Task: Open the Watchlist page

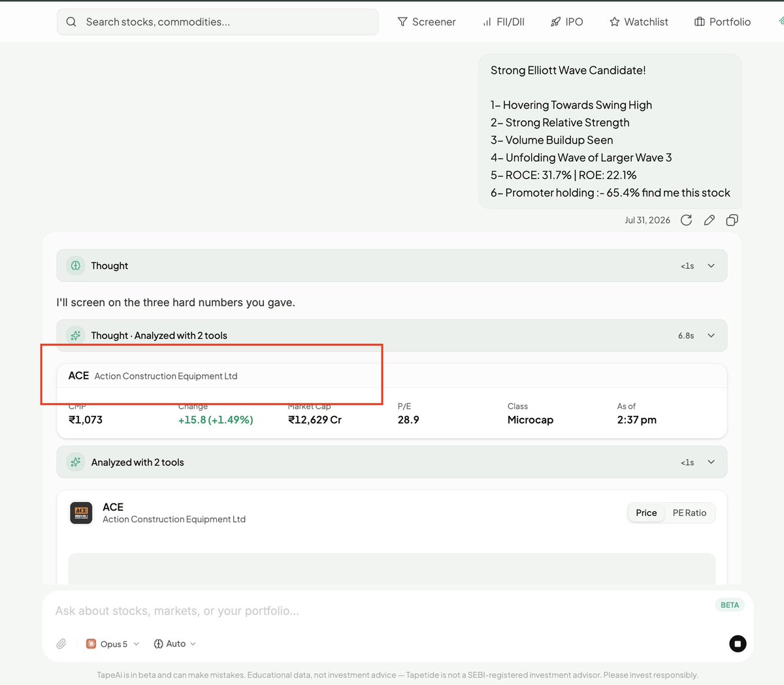Action: coord(639,22)
